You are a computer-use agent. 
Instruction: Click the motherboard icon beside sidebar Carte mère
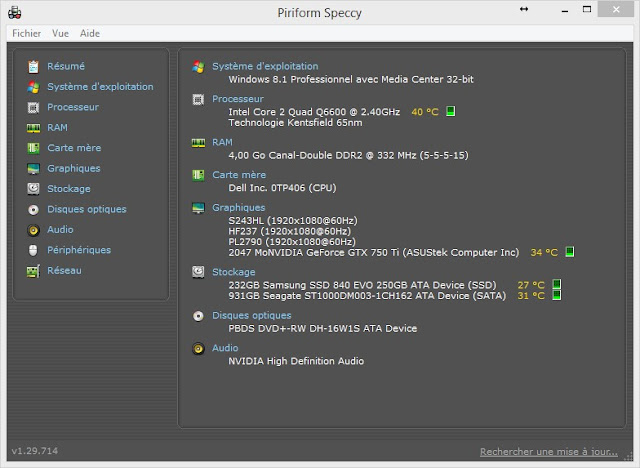click(x=33, y=148)
